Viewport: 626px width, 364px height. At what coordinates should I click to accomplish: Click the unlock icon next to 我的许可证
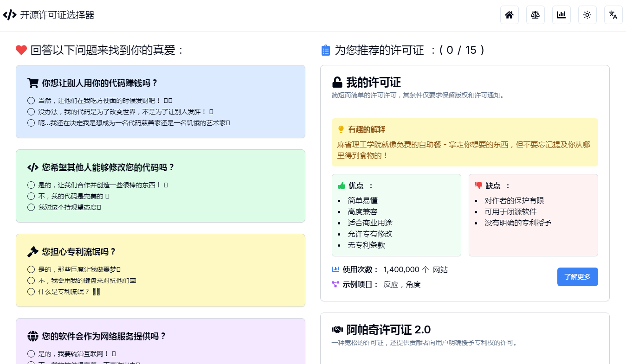pyautogui.click(x=337, y=83)
